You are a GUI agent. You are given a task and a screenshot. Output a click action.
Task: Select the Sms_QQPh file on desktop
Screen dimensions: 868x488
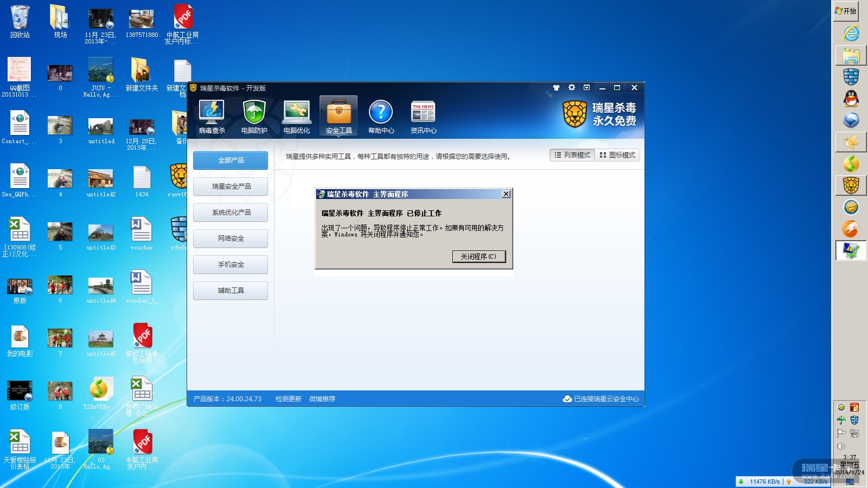point(20,181)
